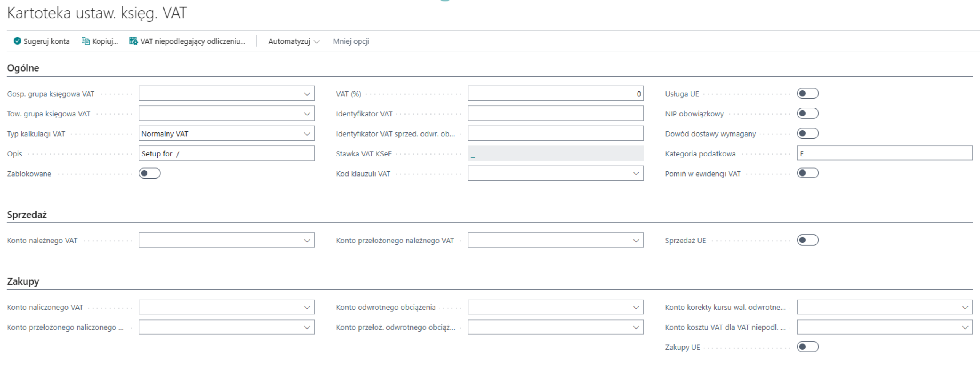
Task: Switch on the Sprzedaż UE toggle
Action: (x=807, y=240)
